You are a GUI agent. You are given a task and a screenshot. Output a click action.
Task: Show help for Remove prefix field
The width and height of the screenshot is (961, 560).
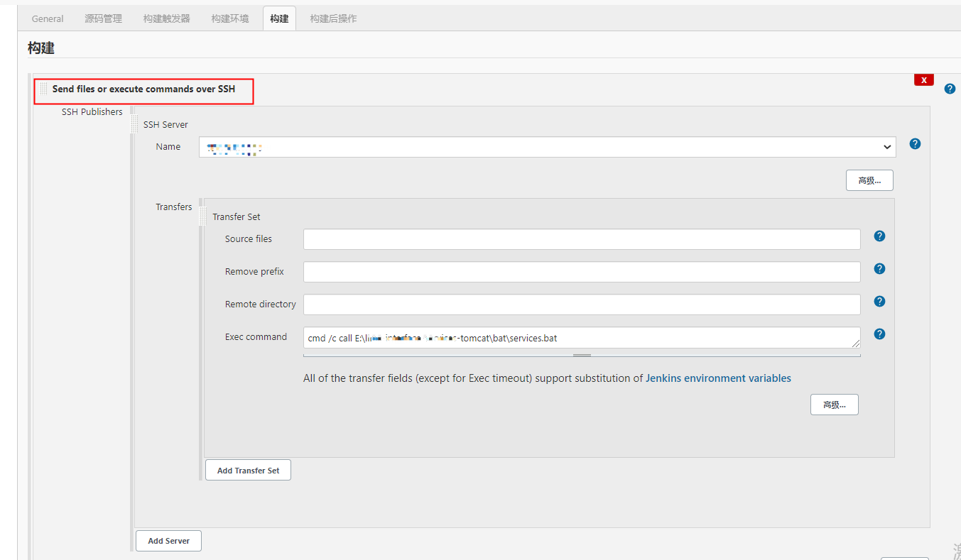tap(879, 268)
